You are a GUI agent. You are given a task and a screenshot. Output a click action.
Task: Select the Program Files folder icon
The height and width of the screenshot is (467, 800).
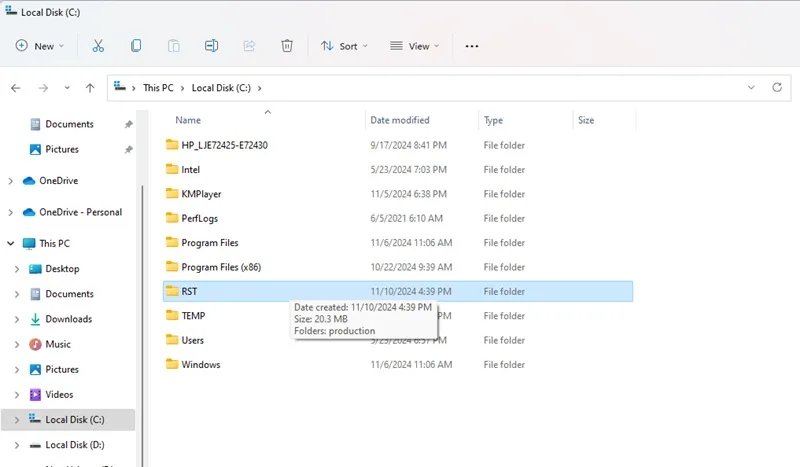172,242
